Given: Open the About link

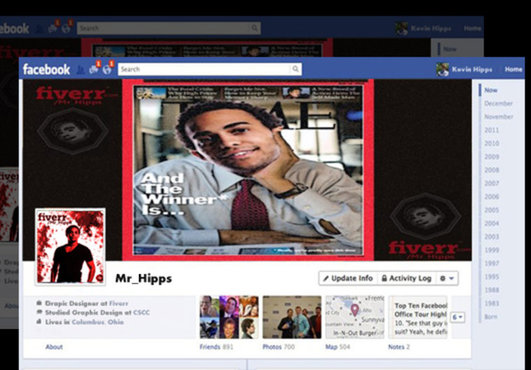Looking at the screenshot, I should 54,347.
